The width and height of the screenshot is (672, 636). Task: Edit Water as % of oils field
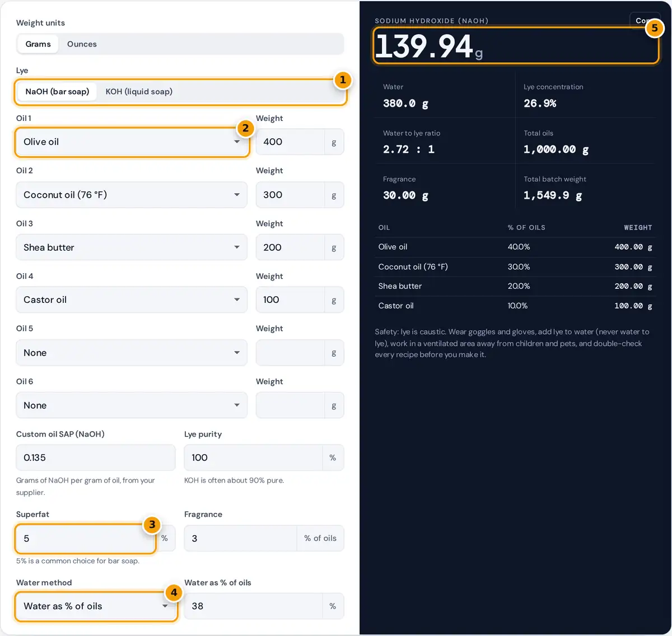click(x=253, y=606)
